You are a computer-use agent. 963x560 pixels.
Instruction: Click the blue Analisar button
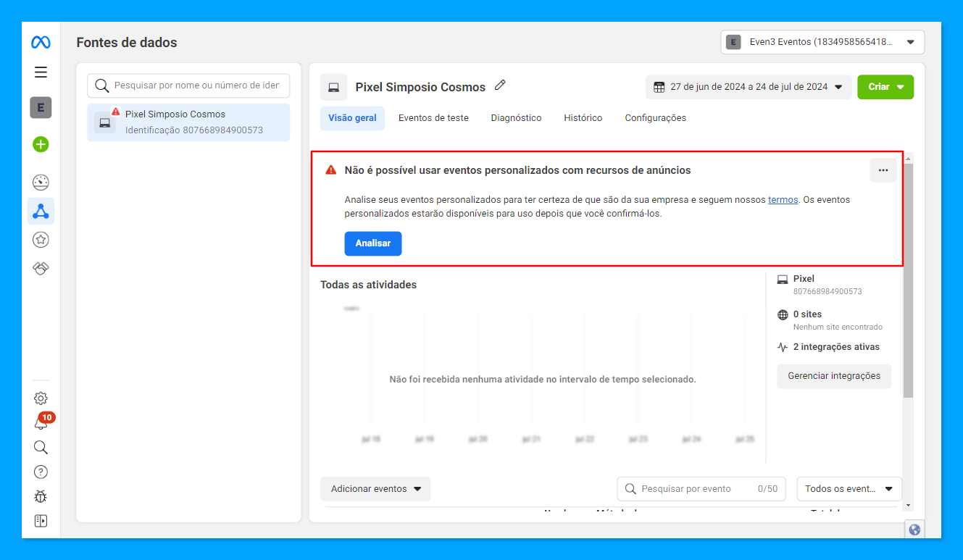[373, 243]
